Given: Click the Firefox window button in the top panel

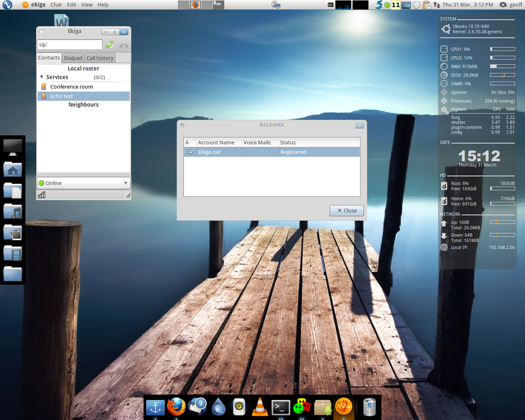Looking at the screenshot, I should pyautogui.click(x=196, y=5).
